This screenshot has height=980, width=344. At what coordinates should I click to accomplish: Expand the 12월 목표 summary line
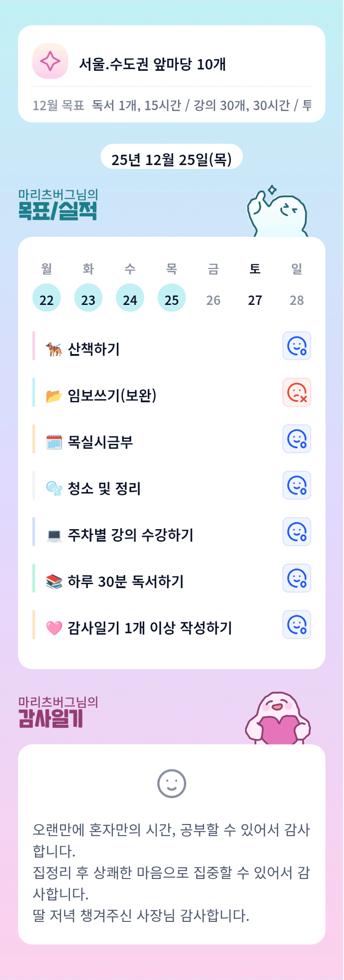[171, 105]
